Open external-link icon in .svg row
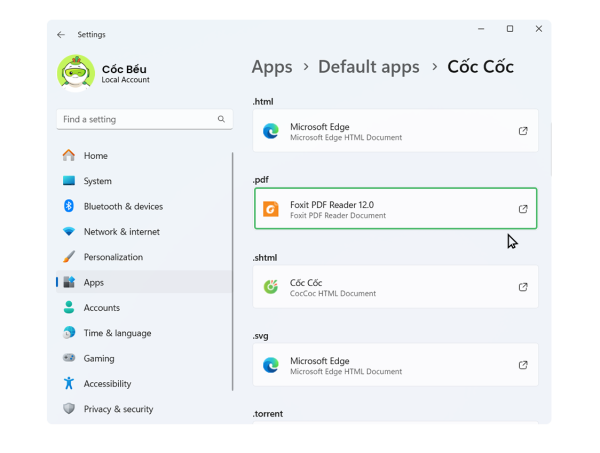The image size is (600, 453). click(x=523, y=365)
